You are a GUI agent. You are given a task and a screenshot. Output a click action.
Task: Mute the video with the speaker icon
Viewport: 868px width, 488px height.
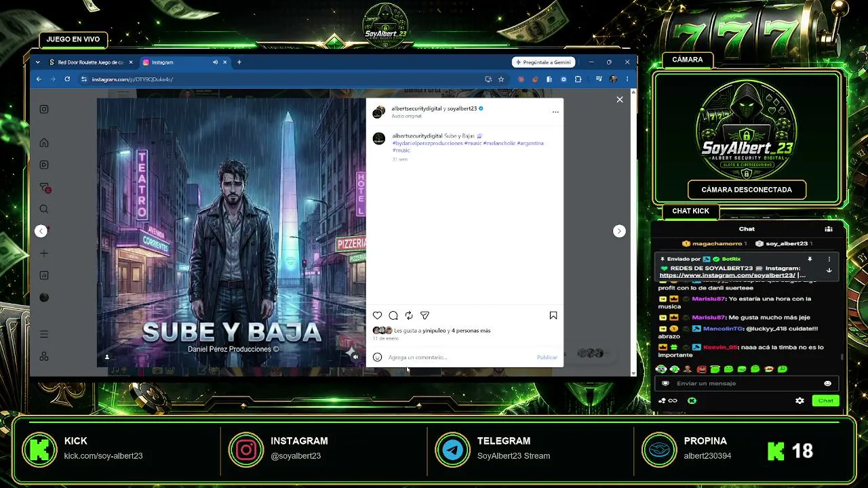click(x=355, y=357)
